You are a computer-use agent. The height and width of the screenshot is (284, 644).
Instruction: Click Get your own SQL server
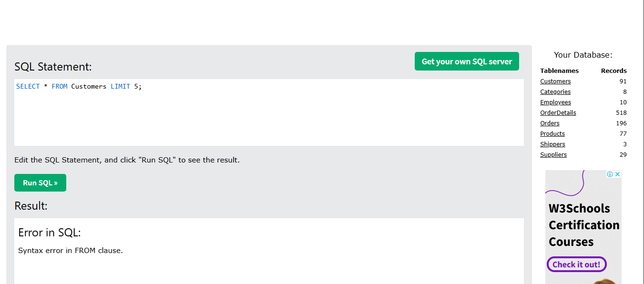(x=467, y=61)
